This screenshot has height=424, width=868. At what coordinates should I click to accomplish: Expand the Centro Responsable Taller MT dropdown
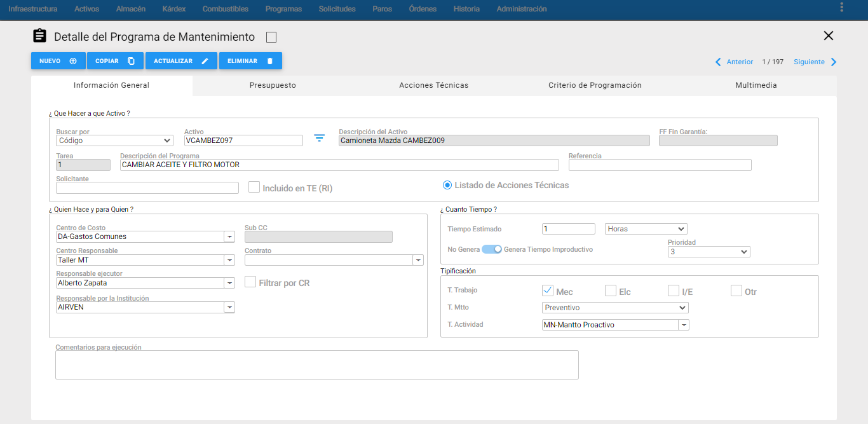(x=229, y=260)
